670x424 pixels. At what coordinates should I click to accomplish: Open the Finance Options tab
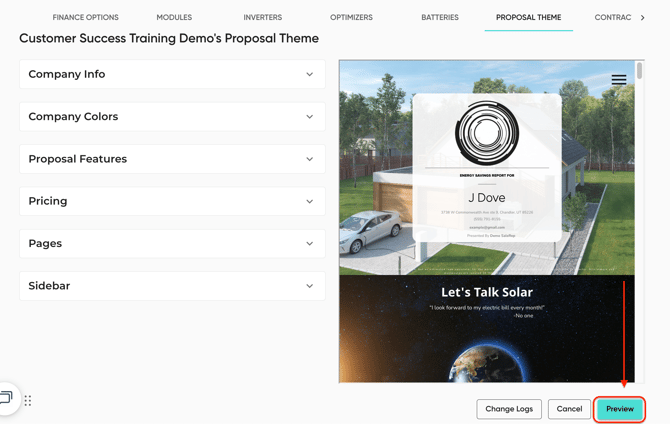tap(85, 18)
